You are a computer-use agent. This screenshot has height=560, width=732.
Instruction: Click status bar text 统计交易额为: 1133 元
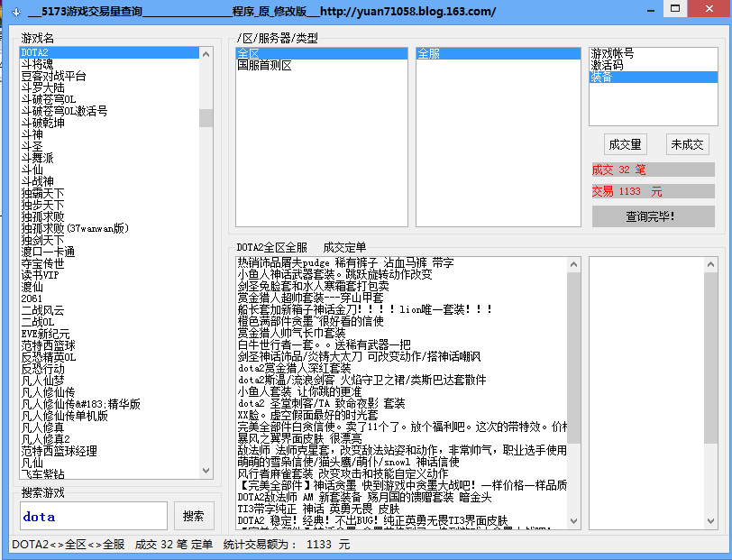[x=287, y=545]
